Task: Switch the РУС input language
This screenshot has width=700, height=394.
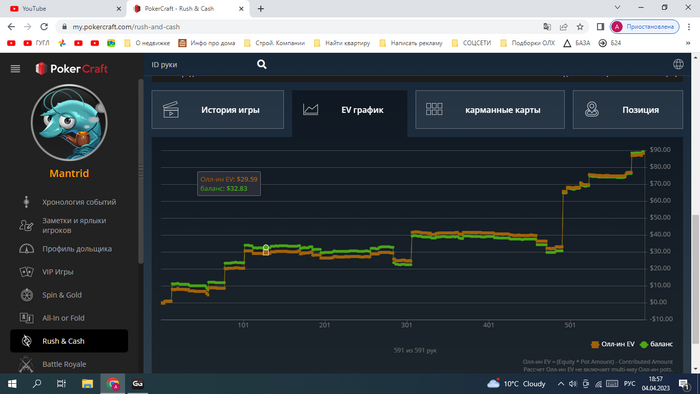Action: [x=629, y=384]
